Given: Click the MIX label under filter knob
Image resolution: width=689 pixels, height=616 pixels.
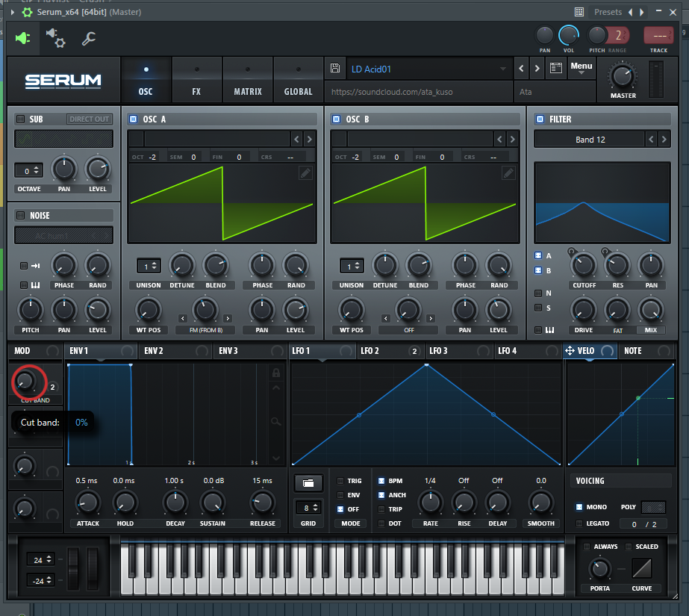Looking at the screenshot, I should click(651, 330).
